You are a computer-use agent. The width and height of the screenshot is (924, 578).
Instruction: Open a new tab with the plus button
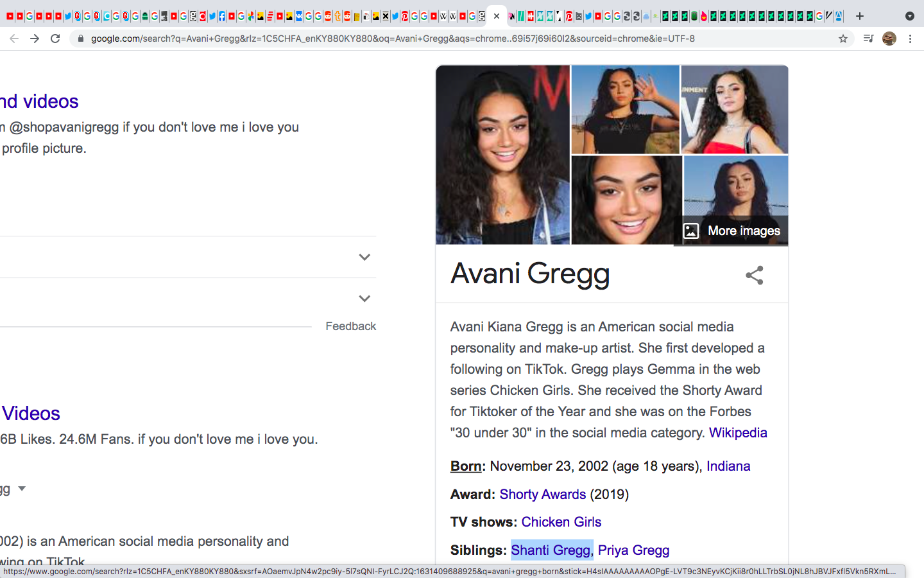tap(860, 16)
